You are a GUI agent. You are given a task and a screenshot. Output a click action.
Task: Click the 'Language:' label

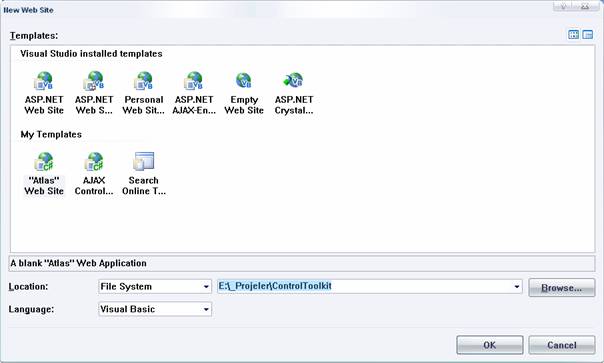[x=31, y=309]
